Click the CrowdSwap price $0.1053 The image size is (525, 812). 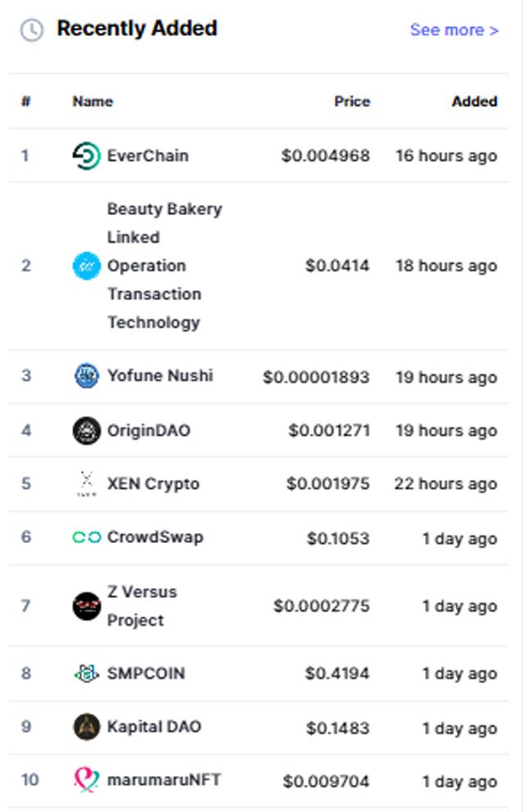(338, 539)
